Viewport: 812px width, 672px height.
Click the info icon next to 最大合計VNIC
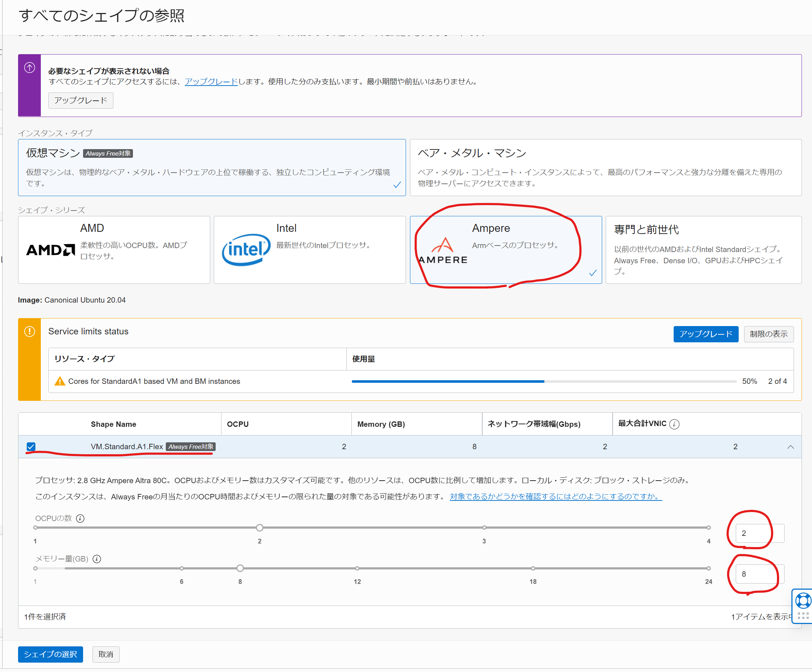(x=674, y=424)
